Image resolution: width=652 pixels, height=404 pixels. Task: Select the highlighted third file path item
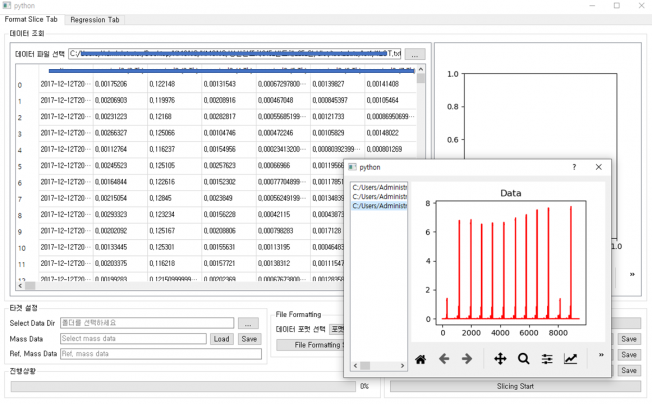tap(379, 206)
